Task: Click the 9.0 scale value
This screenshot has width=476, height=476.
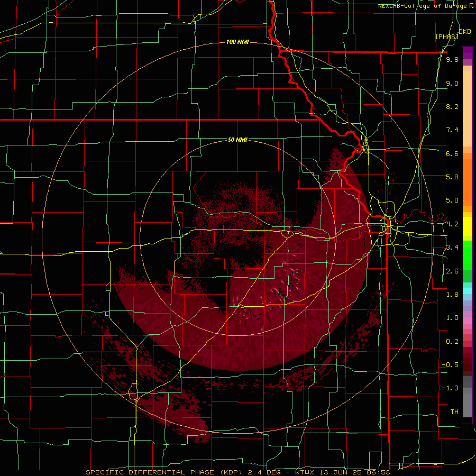Action: (452, 83)
